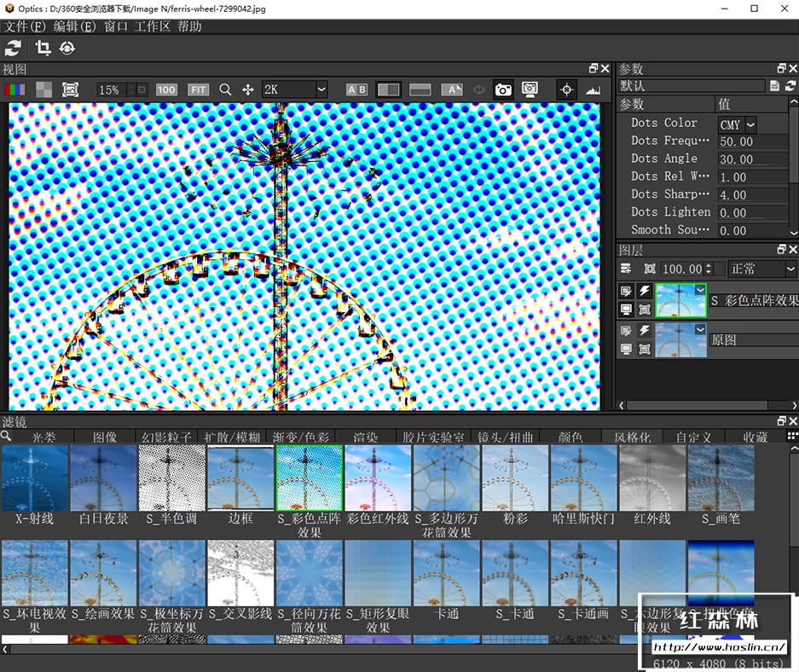
Task: Click the 100 percent zoom button
Action: click(x=166, y=90)
